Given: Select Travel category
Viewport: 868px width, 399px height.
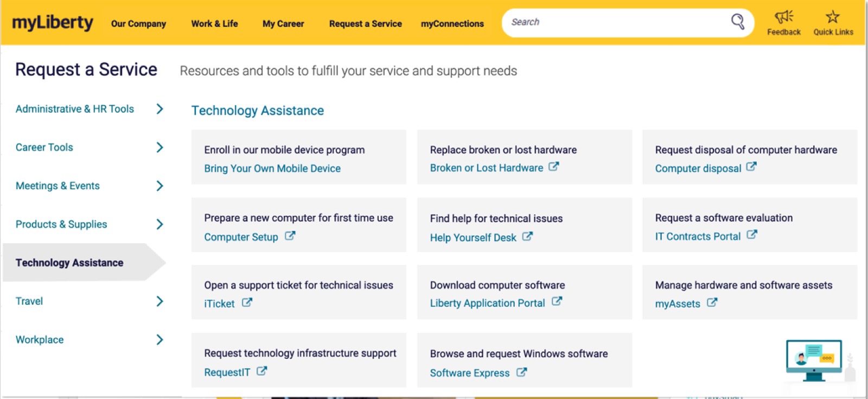Looking at the screenshot, I should point(29,301).
